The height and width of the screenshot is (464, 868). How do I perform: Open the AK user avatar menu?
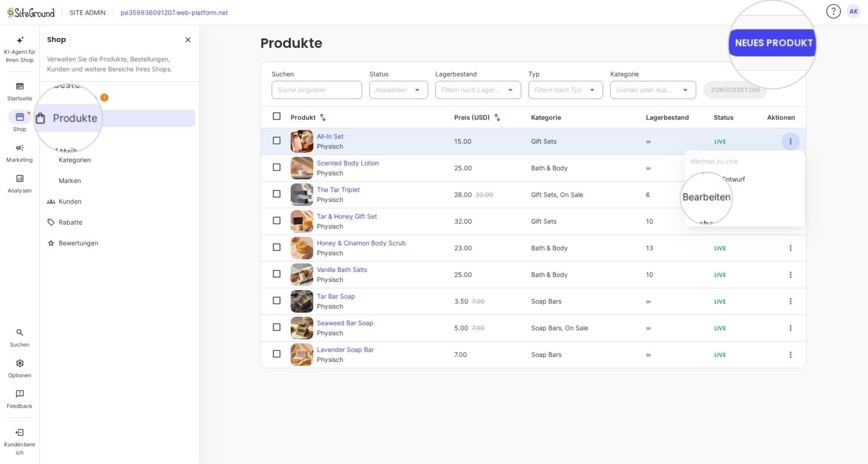(x=853, y=11)
